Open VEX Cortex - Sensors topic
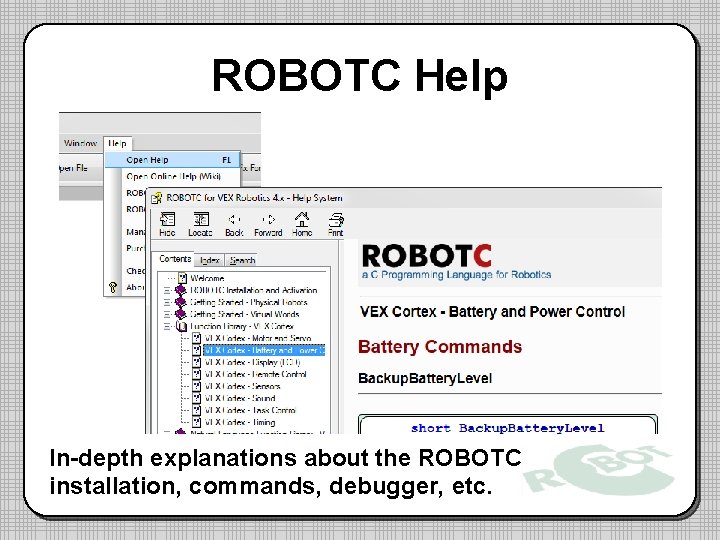 242,386
